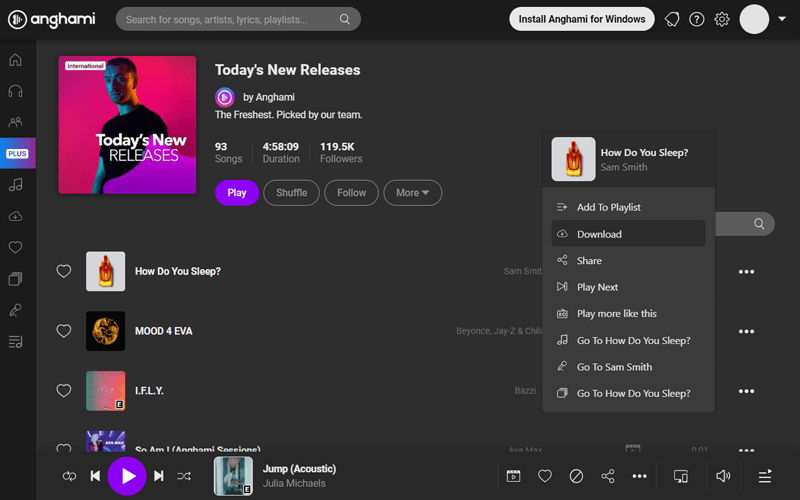The width and height of the screenshot is (800, 500).
Task: Open the Home icon in sidebar
Action: (15, 60)
